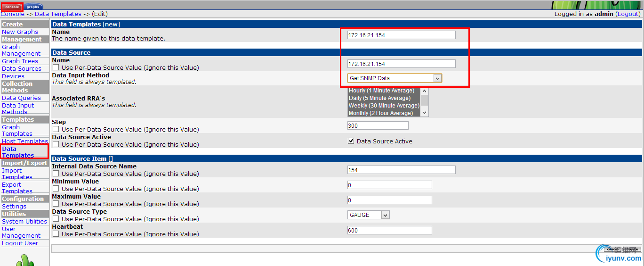Screen dimensions: 644x266
Task: Check per-data source value for Data Source Type
Action: click(x=56, y=219)
